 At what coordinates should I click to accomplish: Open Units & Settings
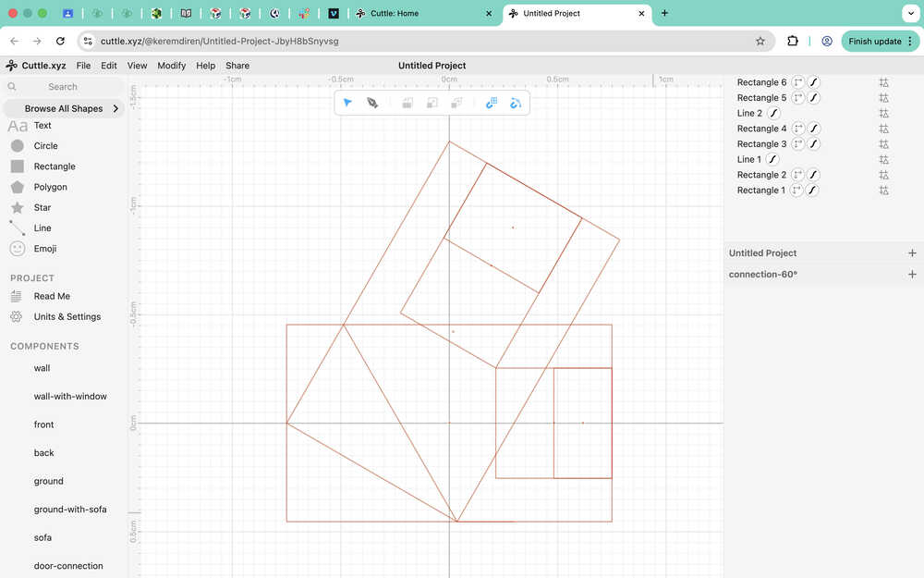(67, 316)
